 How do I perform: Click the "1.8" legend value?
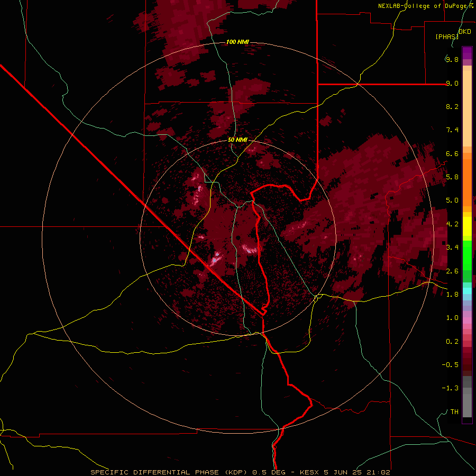[x=452, y=295]
